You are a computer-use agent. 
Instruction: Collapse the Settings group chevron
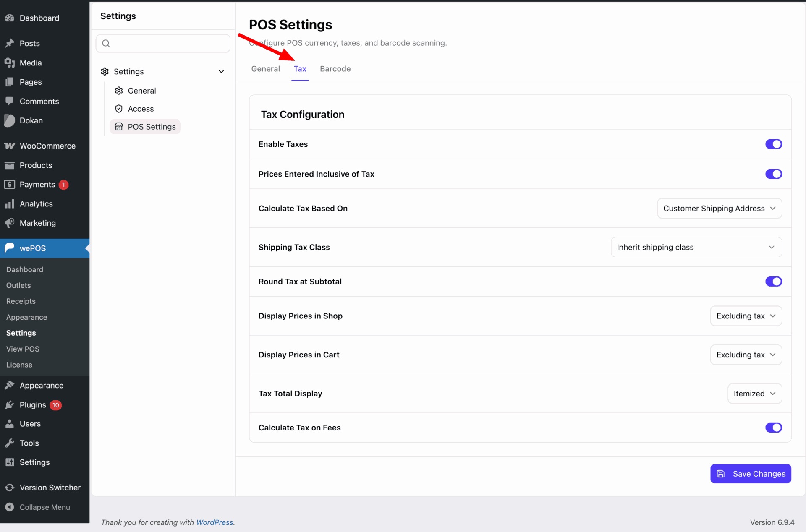pos(221,71)
